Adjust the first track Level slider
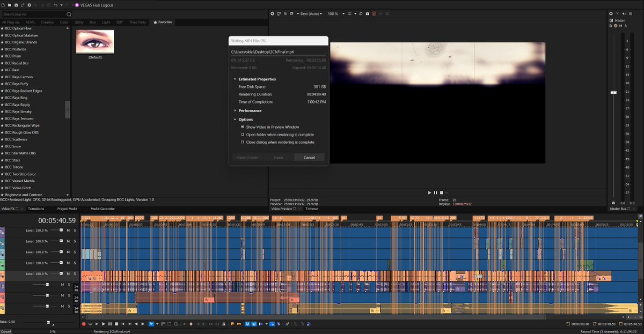 [61, 230]
